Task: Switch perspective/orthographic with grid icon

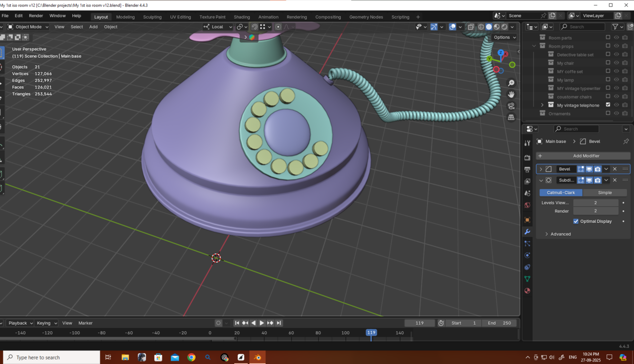Action: (x=511, y=117)
